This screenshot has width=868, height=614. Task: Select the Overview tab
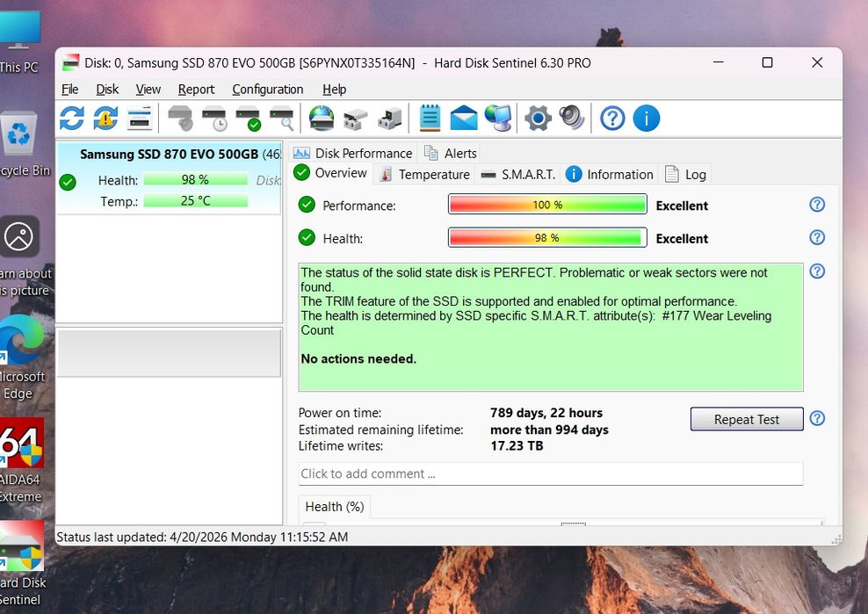330,173
